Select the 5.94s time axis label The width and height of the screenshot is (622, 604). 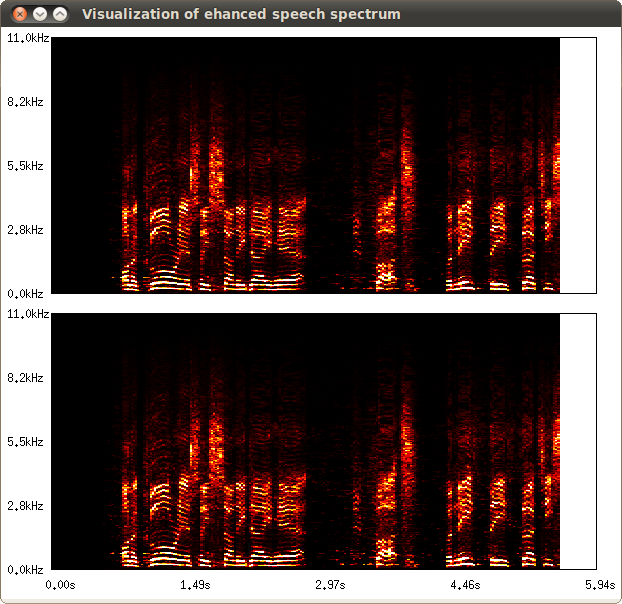pyautogui.click(x=598, y=584)
